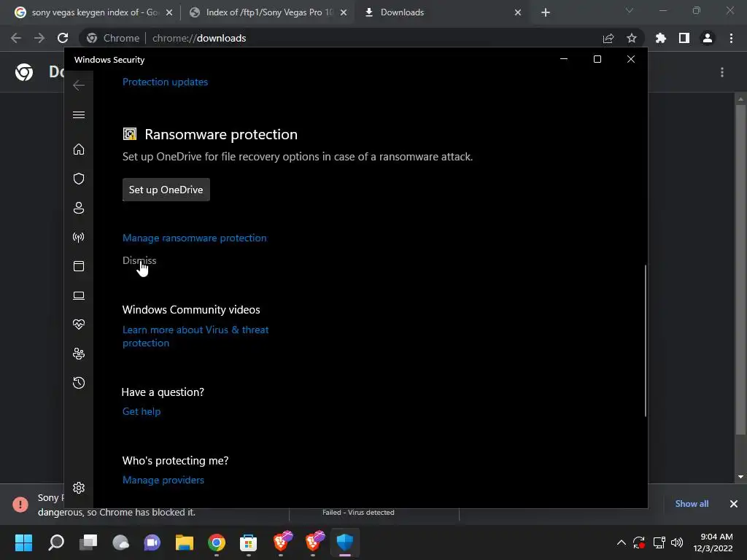Expand the hamburger navigation menu
This screenshot has height=560, width=747.
pyautogui.click(x=79, y=114)
